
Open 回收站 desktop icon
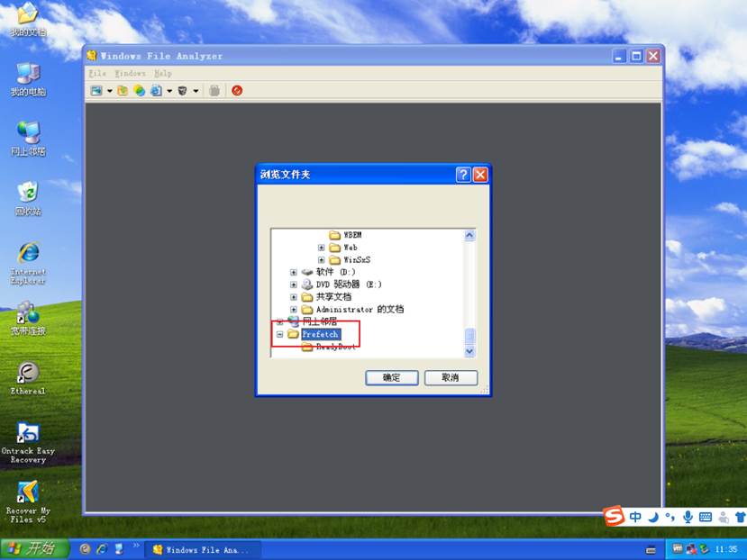click(x=28, y=199)
